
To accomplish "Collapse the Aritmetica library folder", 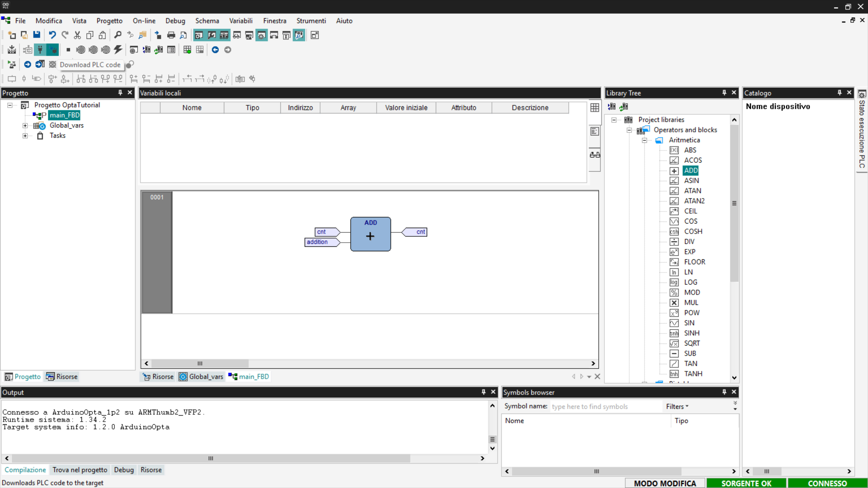I will pyautogui.click(x=644, y=140).
